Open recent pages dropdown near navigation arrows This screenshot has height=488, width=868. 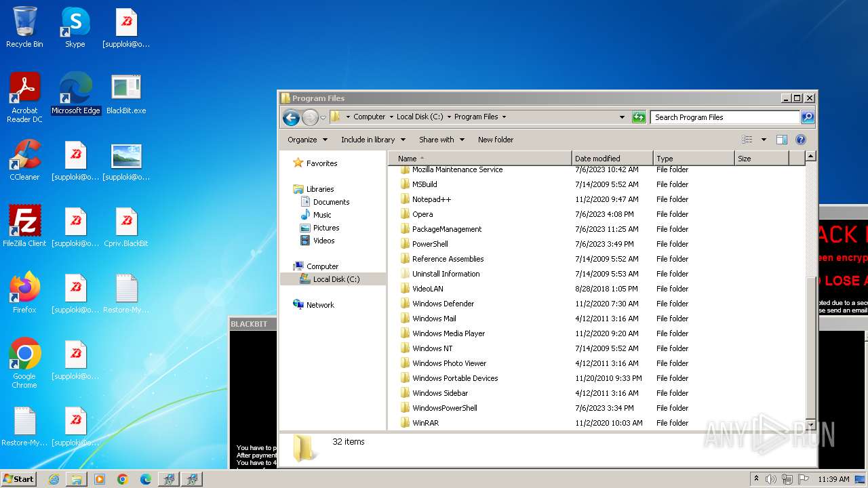coord(323,117)
